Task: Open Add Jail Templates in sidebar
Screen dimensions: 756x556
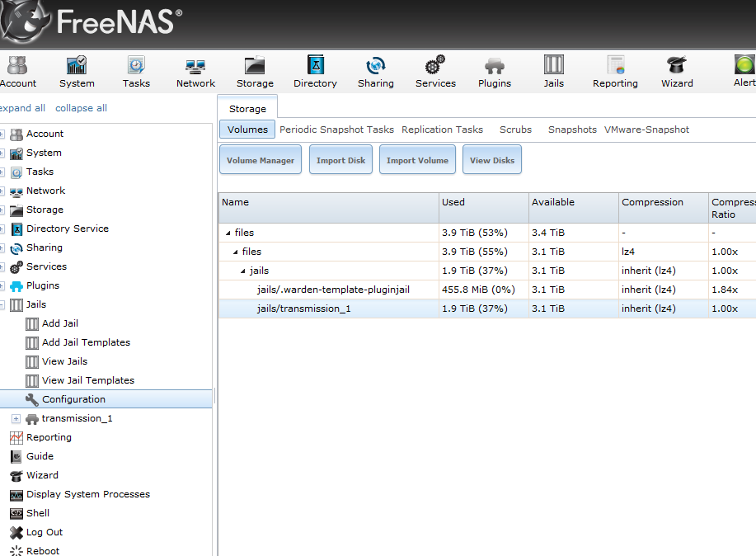Action: point(86,342)
